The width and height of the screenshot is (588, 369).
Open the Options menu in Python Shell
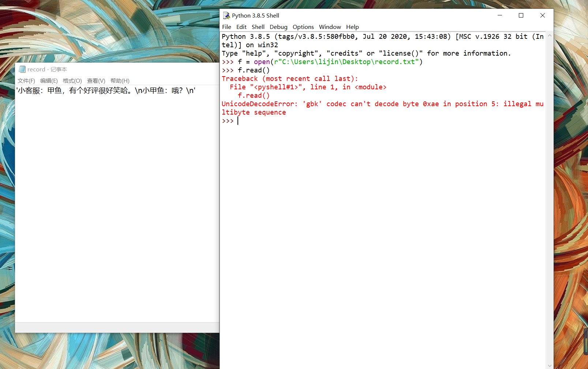[x=303, y=27]
